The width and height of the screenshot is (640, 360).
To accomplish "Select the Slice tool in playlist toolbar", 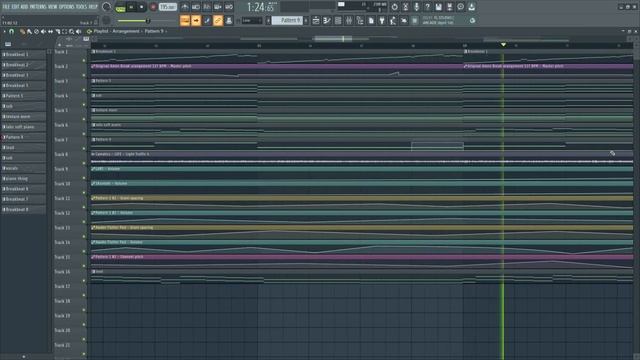I will click(x=58, y=31).
